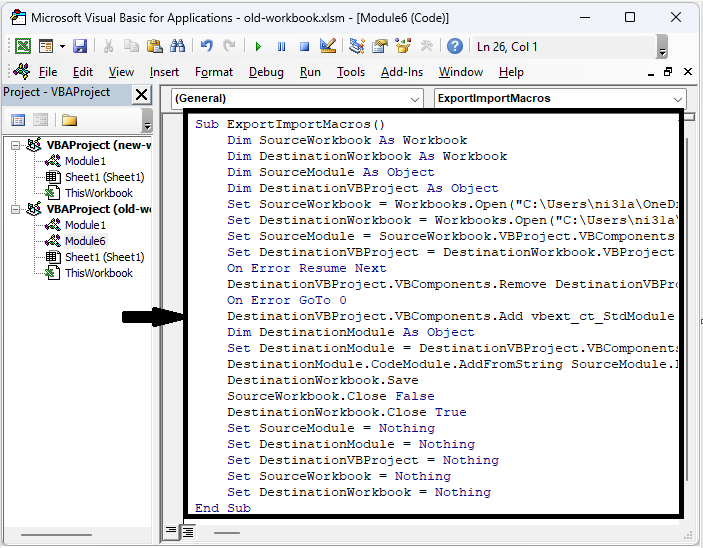Click the 'On Error Resume Next' code line
Image resolution: width=703 pixels, height=548 pixels.
click(x=306, y=268)
